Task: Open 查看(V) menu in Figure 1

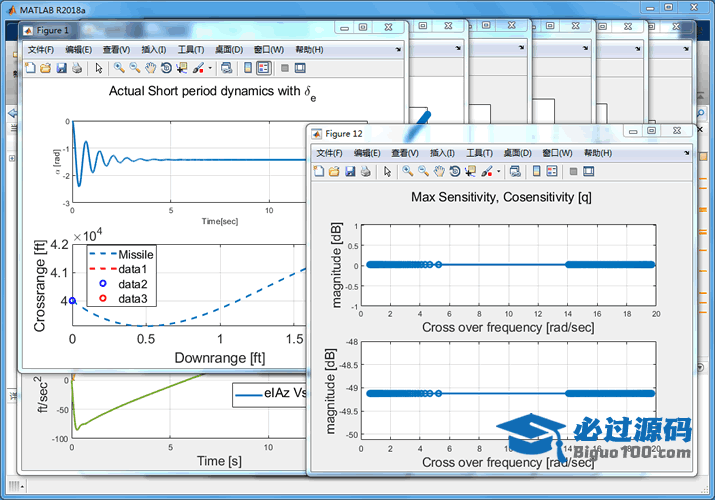Action: tap(116, 50)
